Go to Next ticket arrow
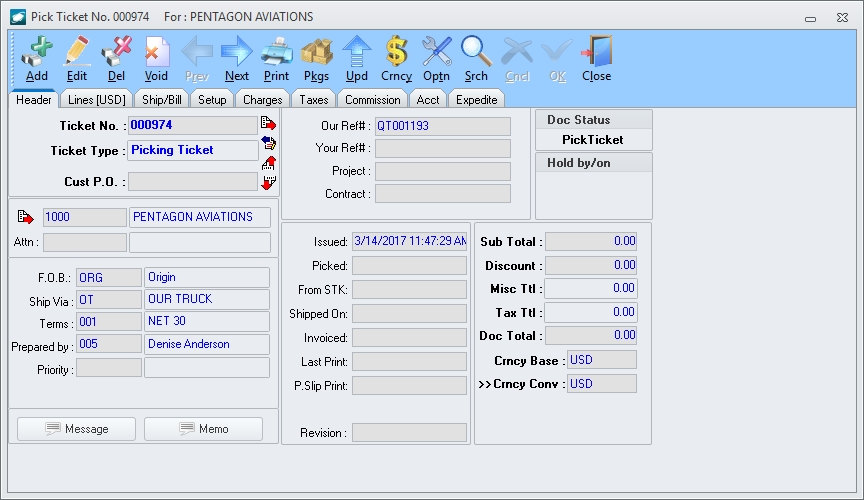864x500 pixels. [237, 58]
